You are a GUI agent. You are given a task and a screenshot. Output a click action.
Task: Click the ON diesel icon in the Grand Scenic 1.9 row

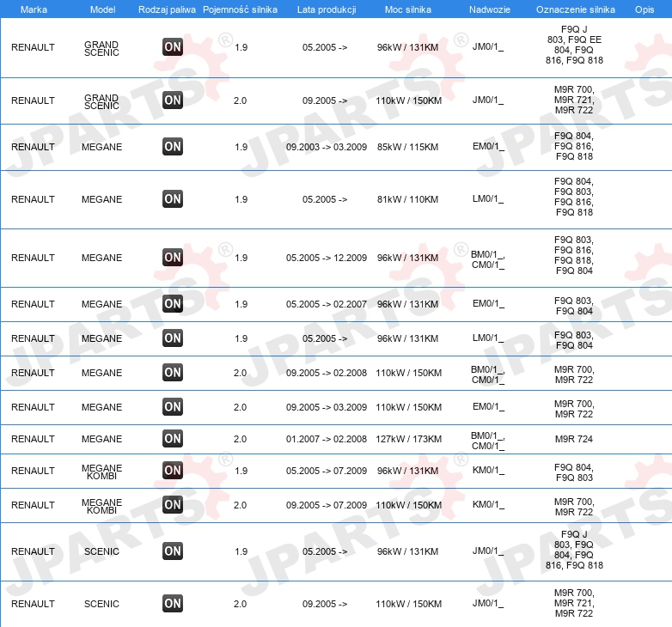[173, 47]
